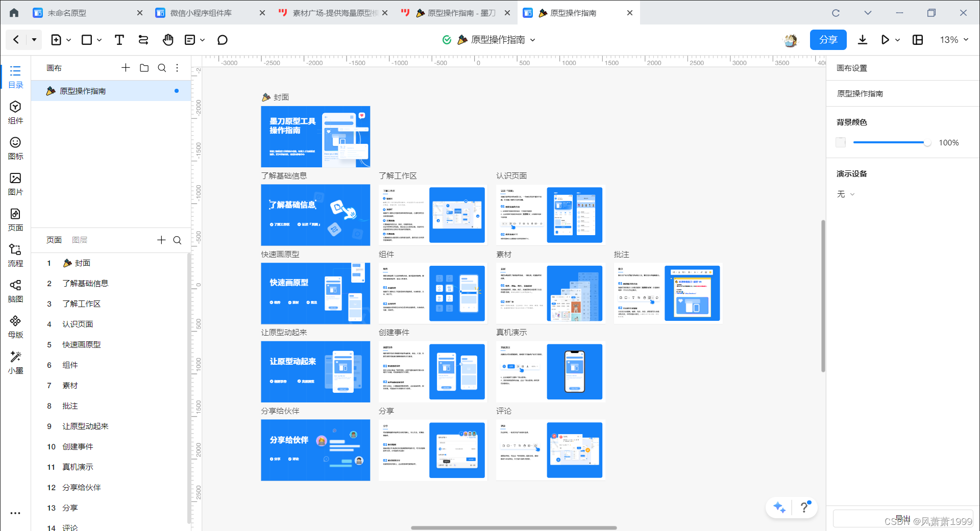Select the add page tool
Screen dimensions: 980x531
tap(56, 40)
